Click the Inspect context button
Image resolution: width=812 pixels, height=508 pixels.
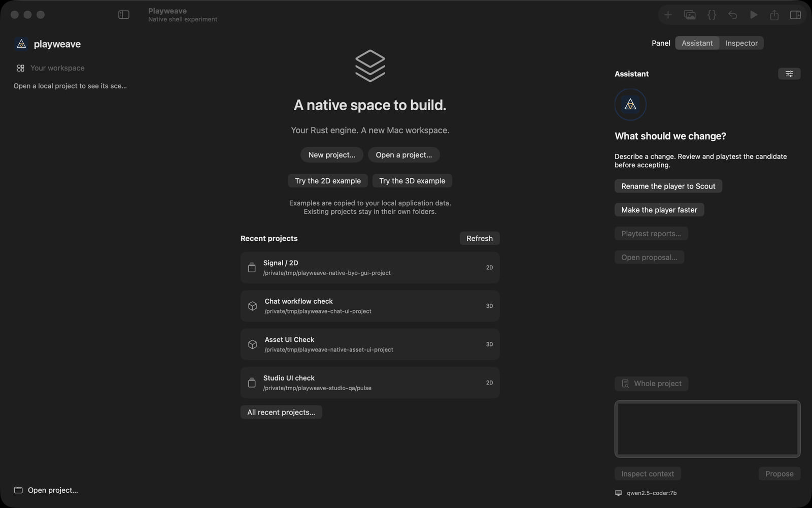click(648, 473)
